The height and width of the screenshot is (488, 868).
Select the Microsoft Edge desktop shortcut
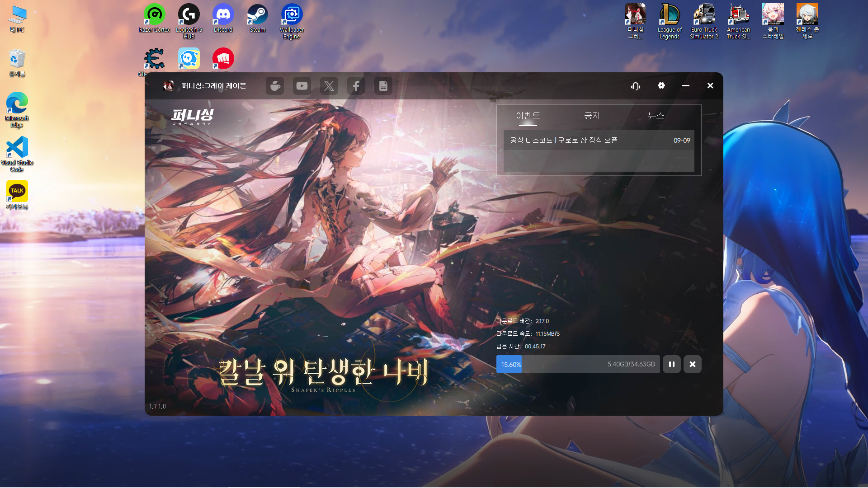(x=17, y=110)
